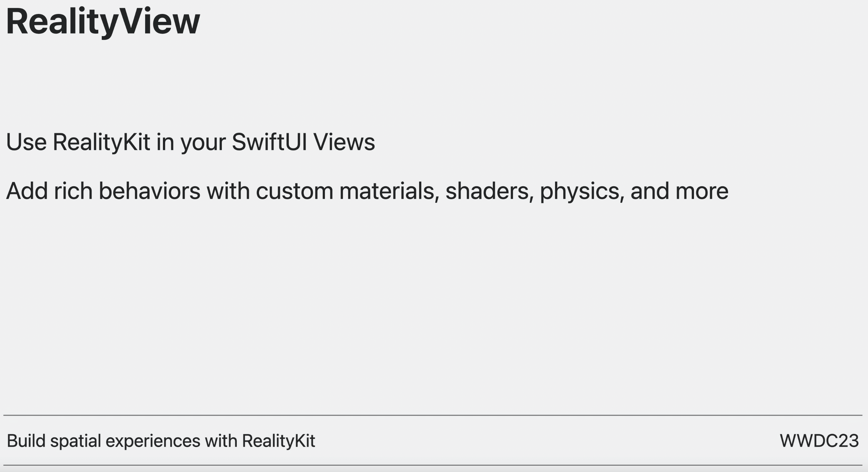Click the word 'Use' starting the first bullet
Screen dimensions: 868x472
(26, 142)
